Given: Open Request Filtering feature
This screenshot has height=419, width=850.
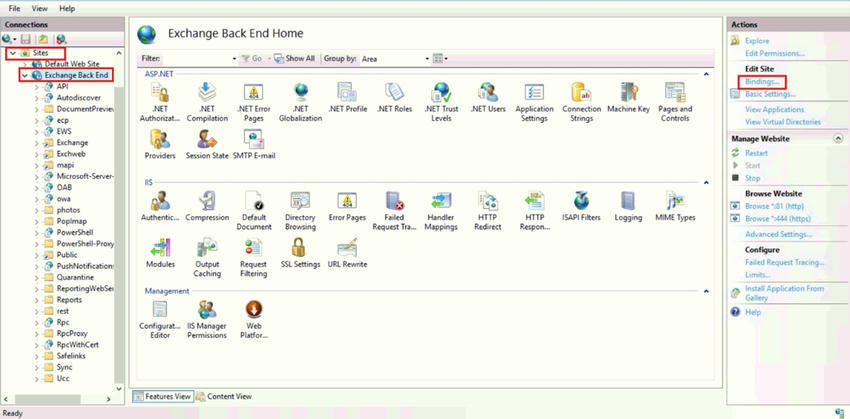Looking at the screenshot, I should click(253, 257).
